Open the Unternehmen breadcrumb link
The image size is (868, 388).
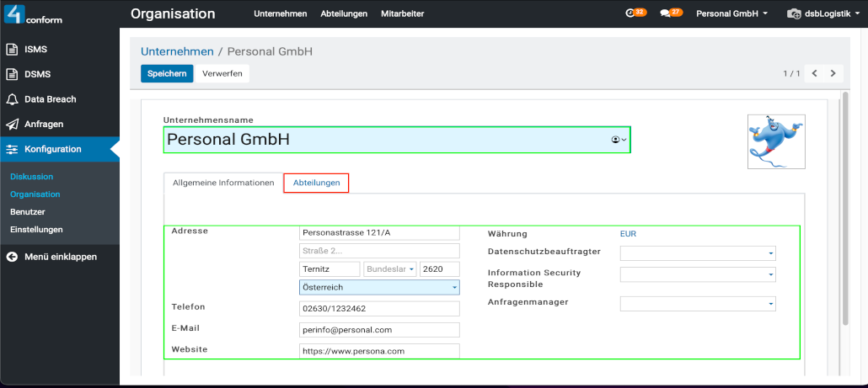[176, 51]
